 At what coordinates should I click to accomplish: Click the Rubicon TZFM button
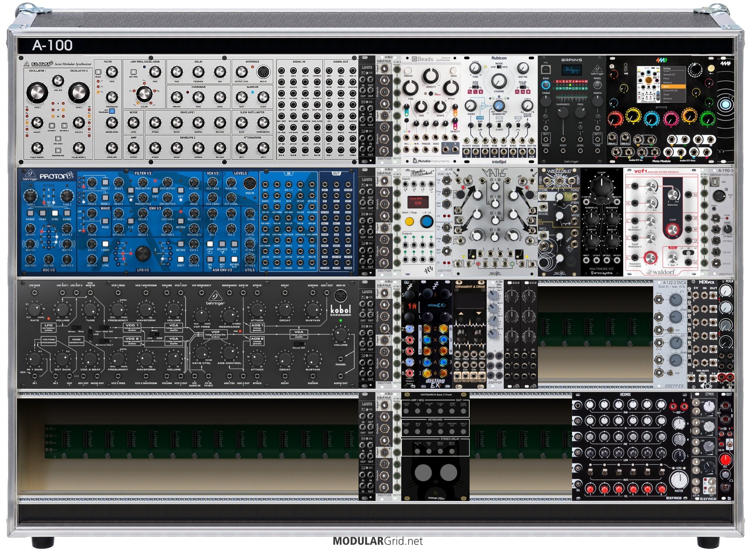click(x=480, y=118)
